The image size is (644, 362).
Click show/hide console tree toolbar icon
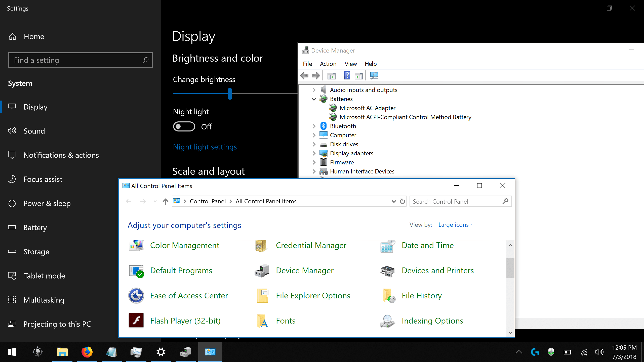331,76
